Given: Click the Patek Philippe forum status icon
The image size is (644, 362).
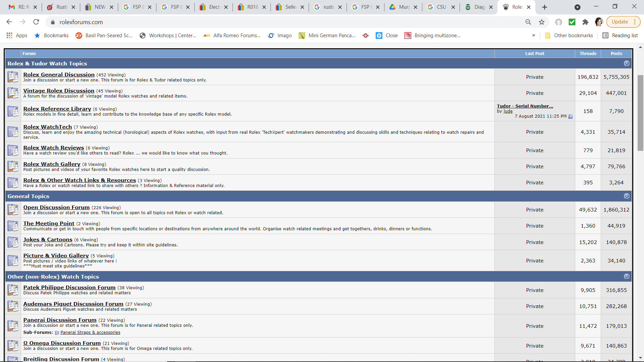Looking at the screenshot, I should point(13,290).
